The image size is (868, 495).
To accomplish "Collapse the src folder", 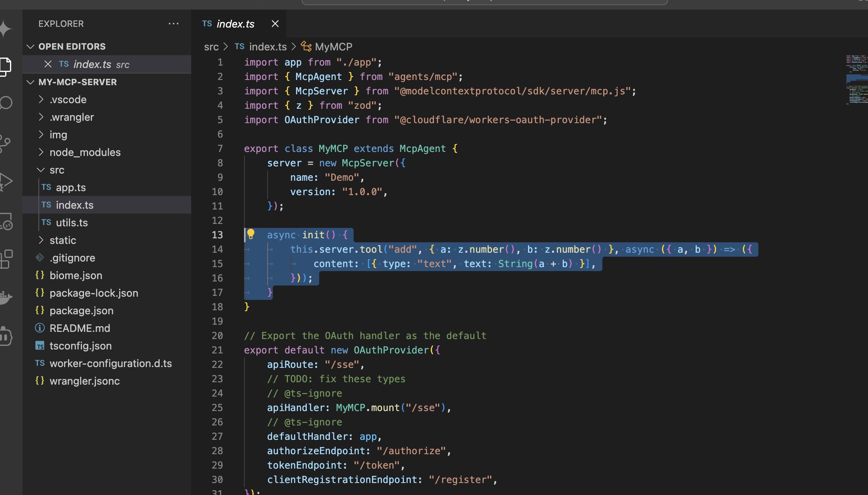I will pyautogui.click(x=56, y=170).
